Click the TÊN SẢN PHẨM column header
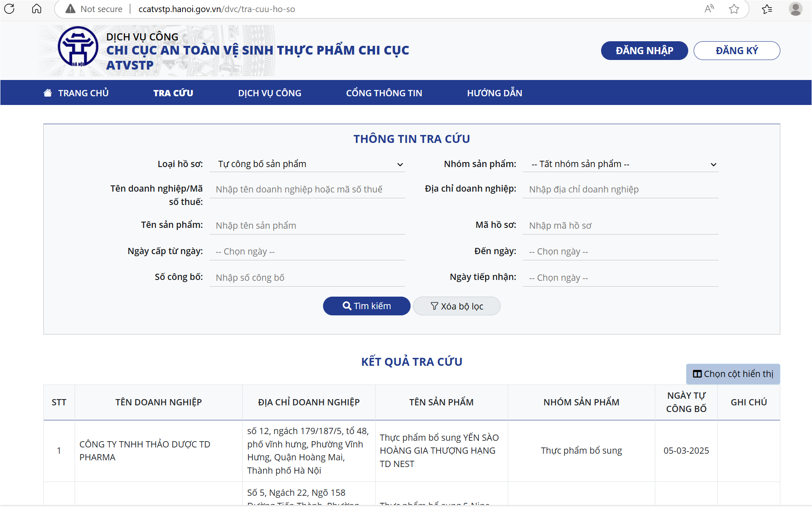Image resolution: width=812 pixels, height=507 pixels. click(x=441, y=402)
